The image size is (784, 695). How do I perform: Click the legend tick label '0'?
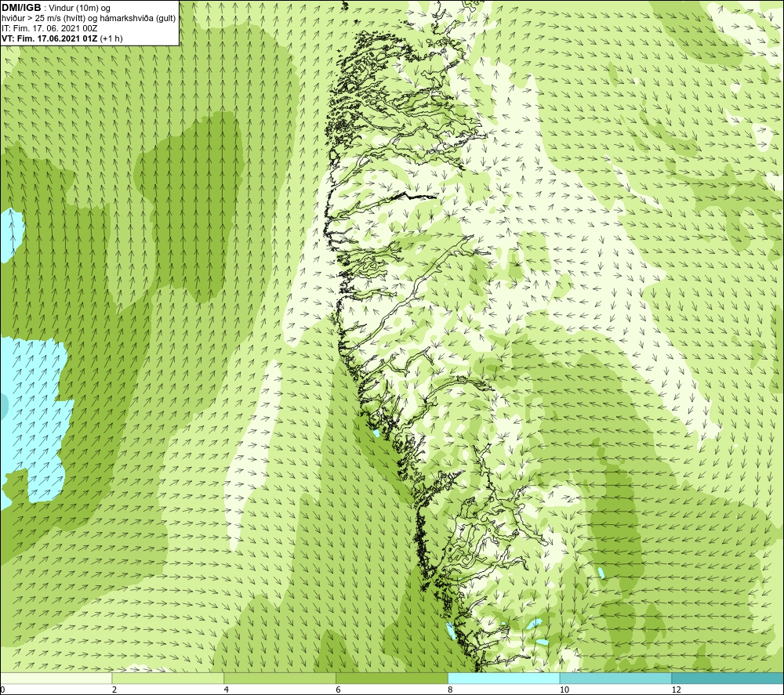[x=2, y=690]
